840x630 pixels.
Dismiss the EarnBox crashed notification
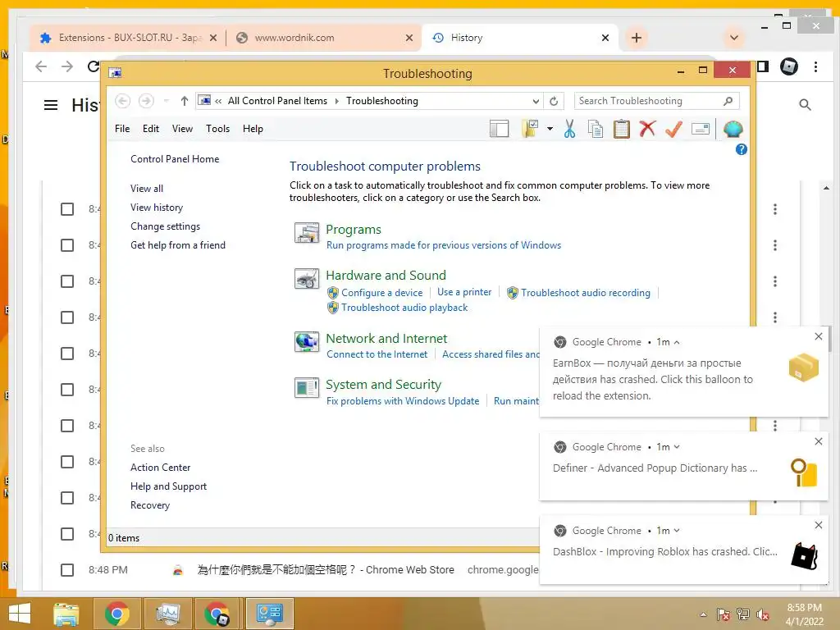(x=818, y=336)
